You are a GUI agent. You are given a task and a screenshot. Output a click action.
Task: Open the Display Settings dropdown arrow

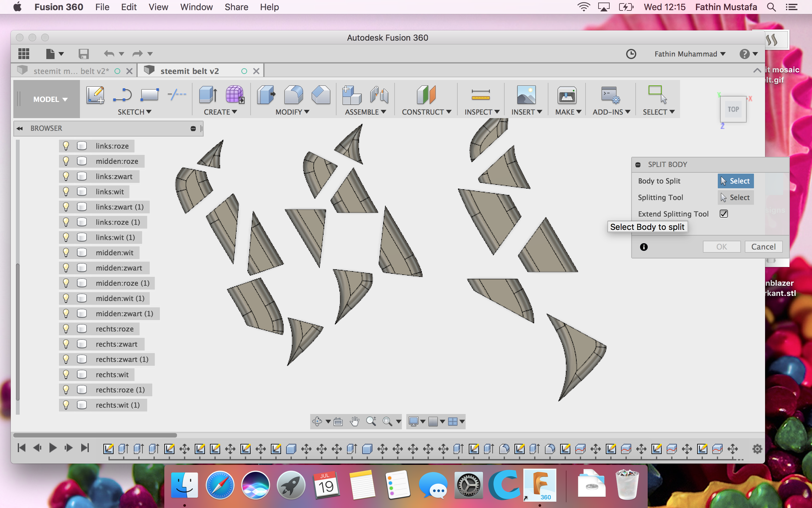click(423, 421)
